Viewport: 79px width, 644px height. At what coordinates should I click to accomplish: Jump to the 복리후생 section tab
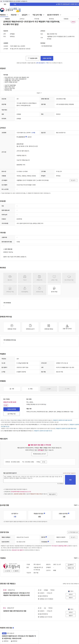pyautogui.click(x=51, y=19)
